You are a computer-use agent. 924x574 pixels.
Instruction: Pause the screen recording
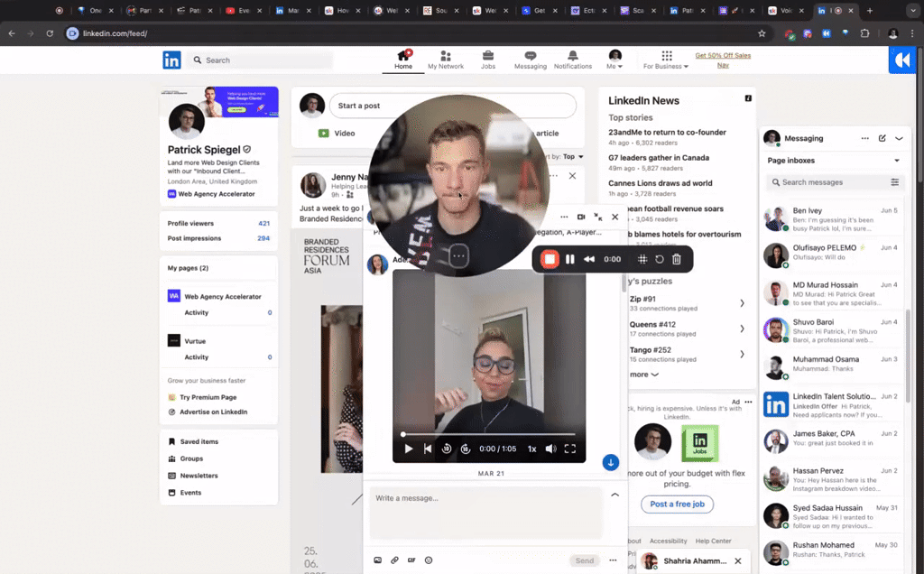(x=570, y=259)
